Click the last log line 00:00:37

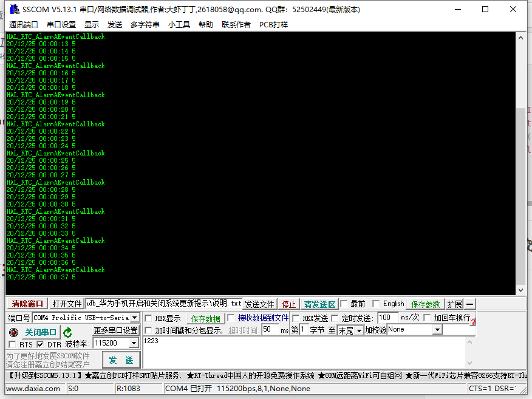pos(41,277)
